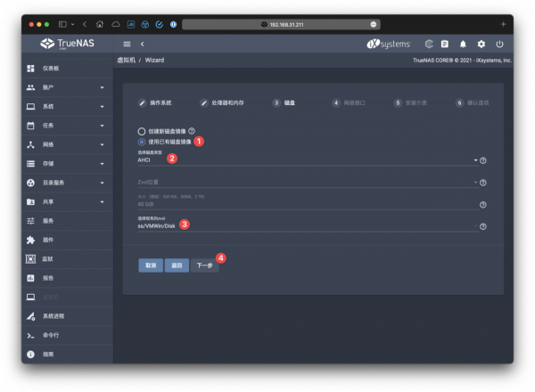Open the TrueCommand status icon

[429, 44]
